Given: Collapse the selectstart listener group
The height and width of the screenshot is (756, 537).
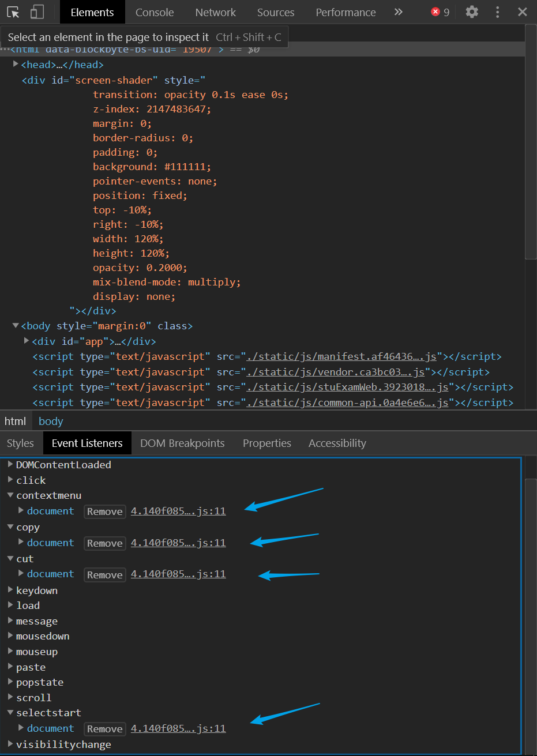Looking at the screenshot, I should [x=10, y=712].
